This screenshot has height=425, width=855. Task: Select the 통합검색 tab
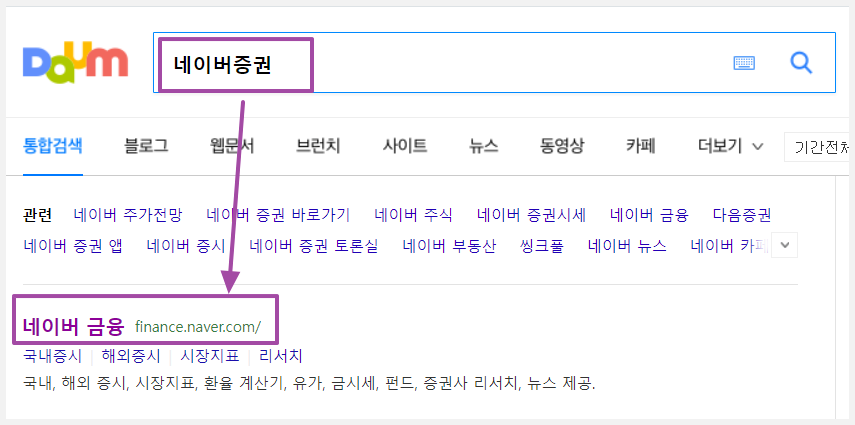(x=53, y=146)
